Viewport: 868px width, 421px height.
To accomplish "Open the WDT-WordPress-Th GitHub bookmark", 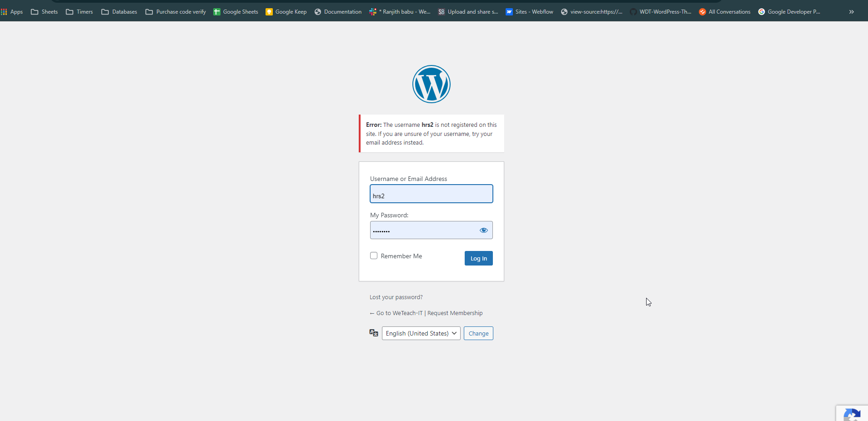I will [x=660, y=12].
